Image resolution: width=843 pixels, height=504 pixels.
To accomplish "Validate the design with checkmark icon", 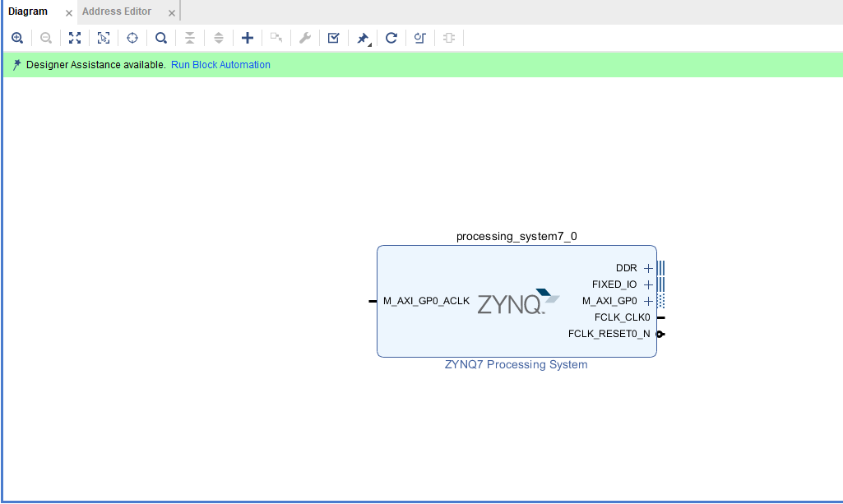I will point(333,38).
